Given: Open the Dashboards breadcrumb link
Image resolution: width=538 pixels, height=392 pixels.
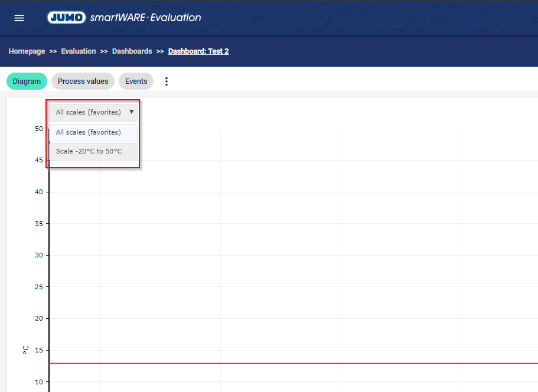Looking at the screenshot, I should point(132,51).
